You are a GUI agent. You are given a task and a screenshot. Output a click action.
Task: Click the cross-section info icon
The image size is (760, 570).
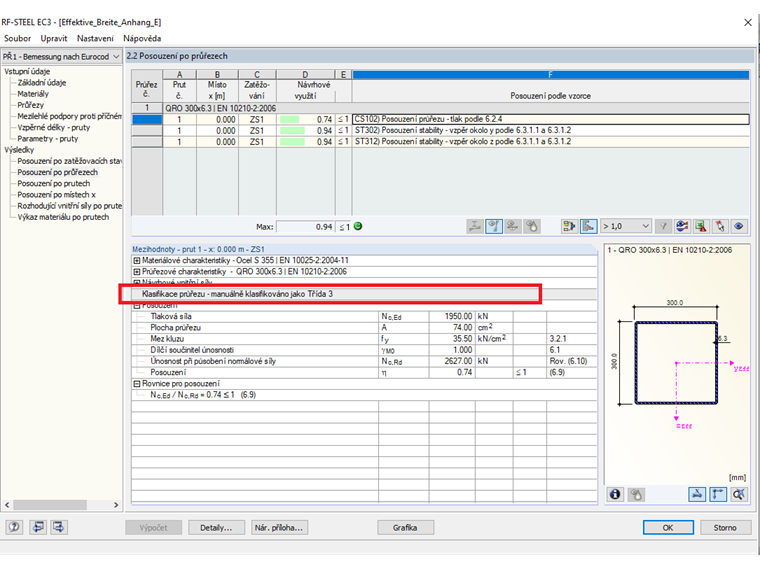pyautogui.click(x=615, y=494)
